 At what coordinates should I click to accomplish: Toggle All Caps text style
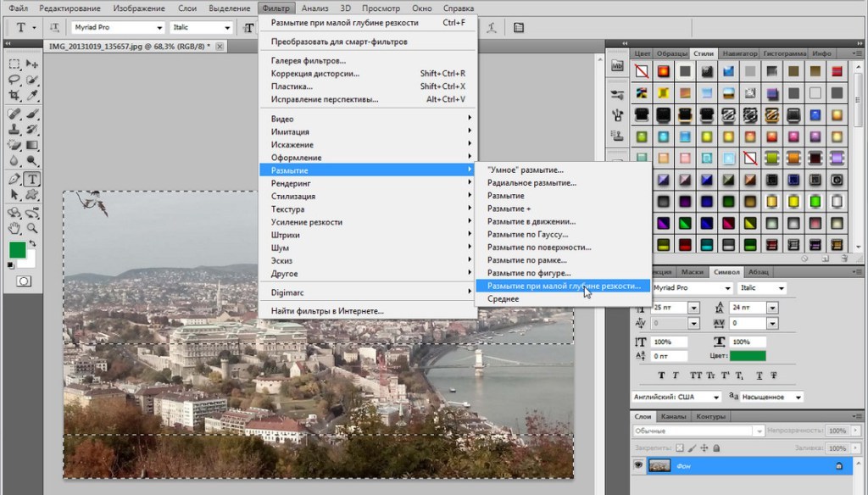coord(696,375)
